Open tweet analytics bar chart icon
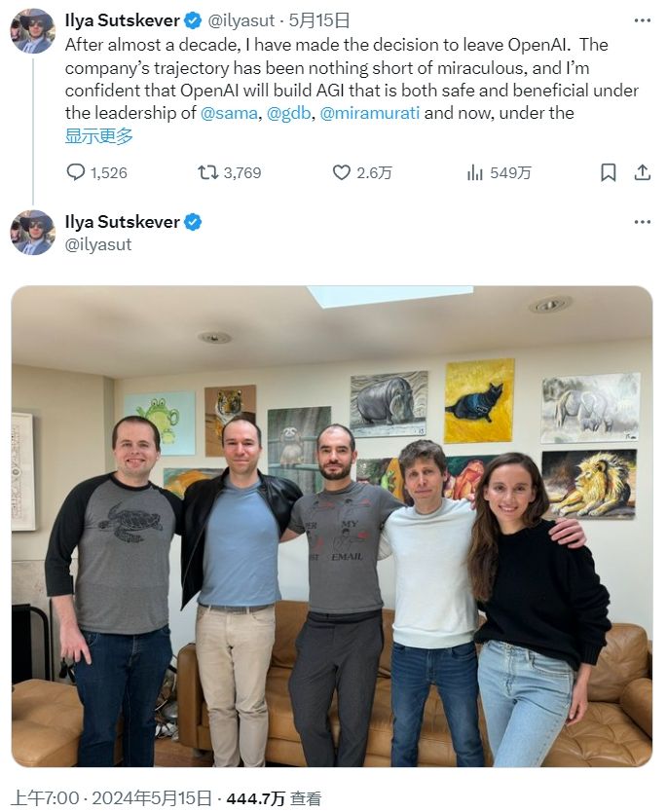The image size is (667, 812). pyautogui.click(x=475, y=172)
